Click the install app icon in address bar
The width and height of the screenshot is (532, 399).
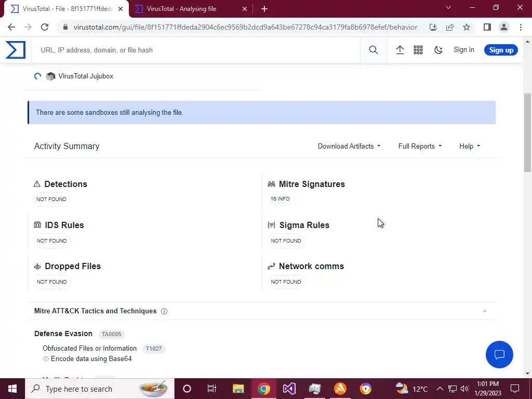(x=433, y=27)
